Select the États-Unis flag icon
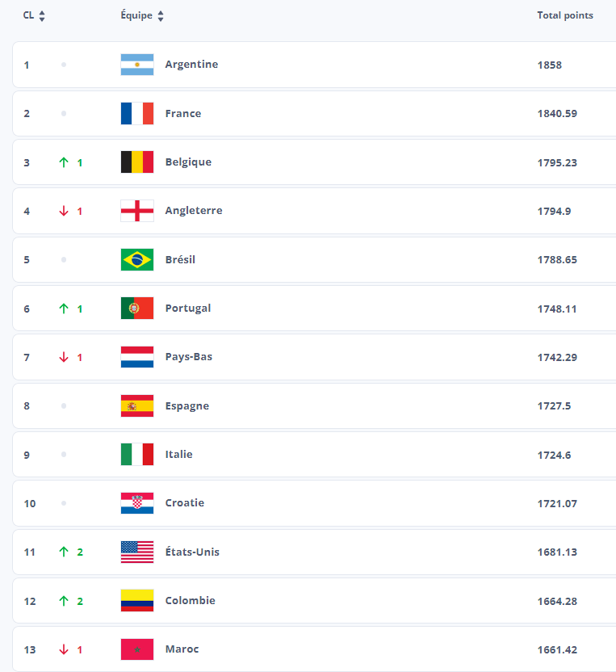Viewport: 616px width, 672px height. (136, 552)
